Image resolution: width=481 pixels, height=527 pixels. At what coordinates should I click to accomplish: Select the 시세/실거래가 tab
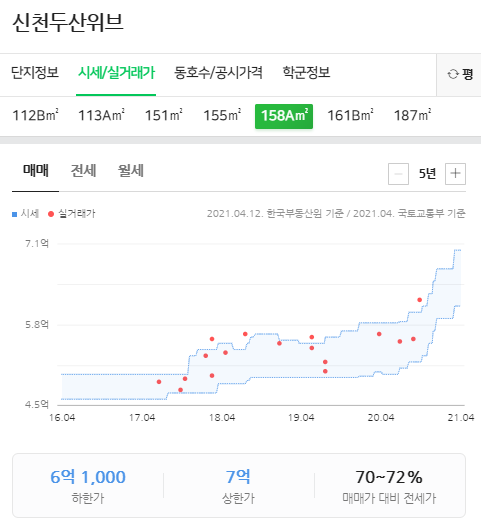[116, 73]
